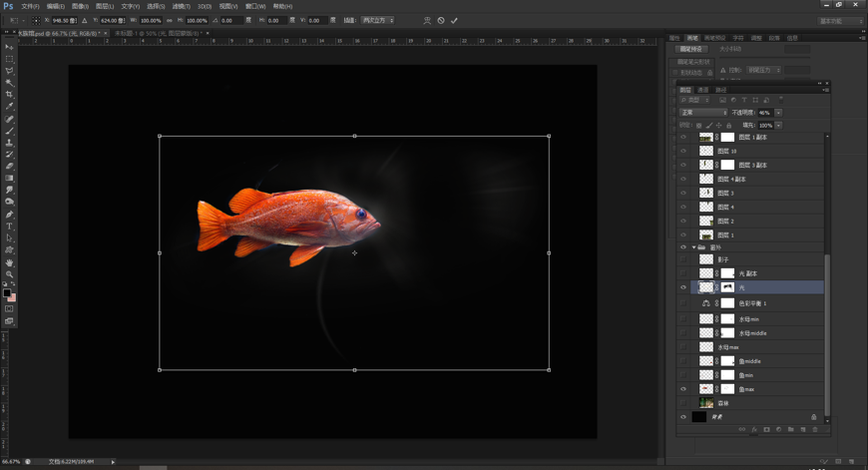
Task: Show the 色彩平衡 1 adjustment layer
Action: tap(683, 303)
